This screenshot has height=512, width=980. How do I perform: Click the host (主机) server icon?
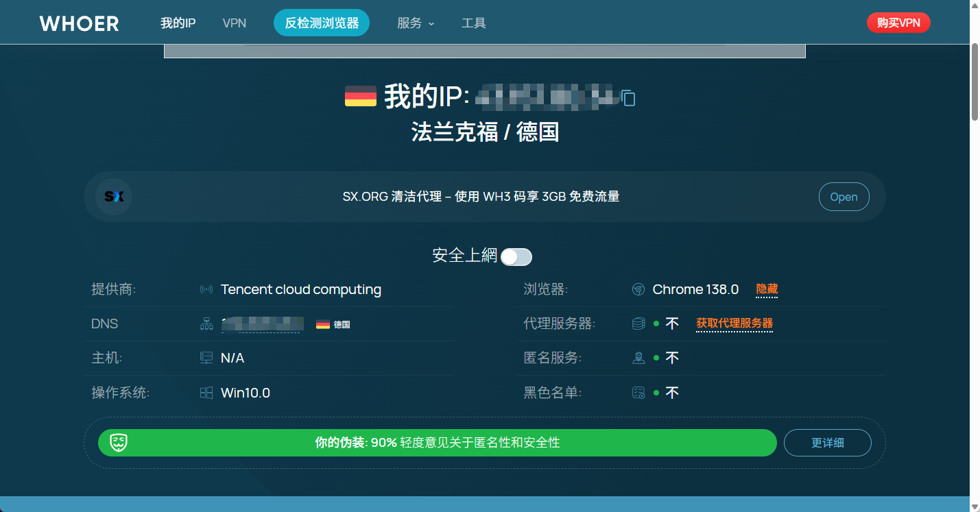click(x=206, y=358)
